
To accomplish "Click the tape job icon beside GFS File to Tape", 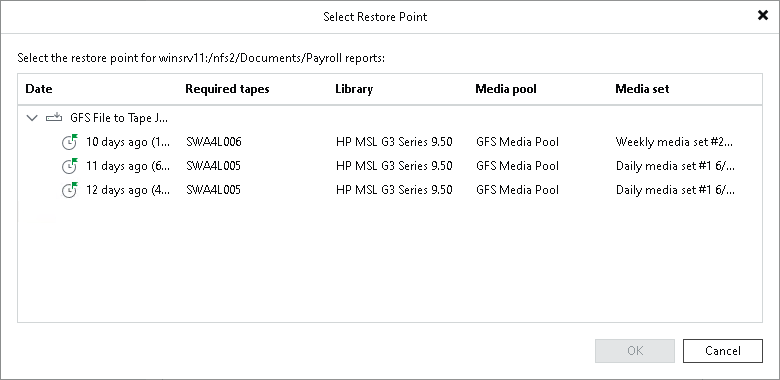I will point(54,118).
